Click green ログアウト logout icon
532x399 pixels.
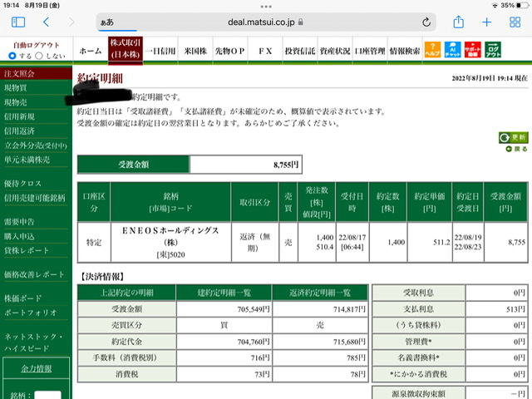tap(493, 50)
